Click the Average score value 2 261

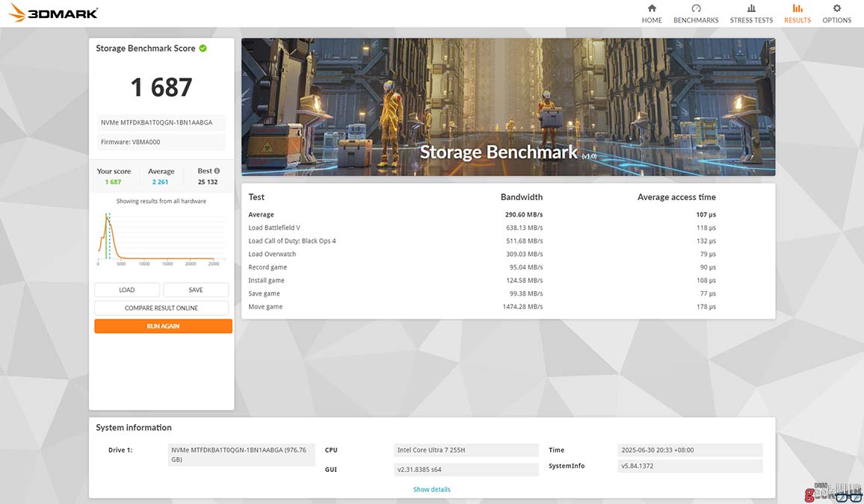pos(161,182)
